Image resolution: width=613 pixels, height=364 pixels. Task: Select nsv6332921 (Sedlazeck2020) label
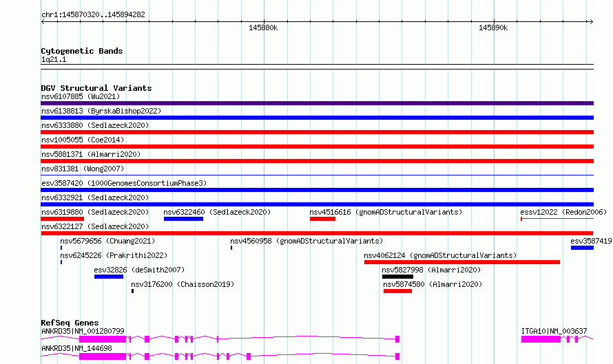pos(95,197)
